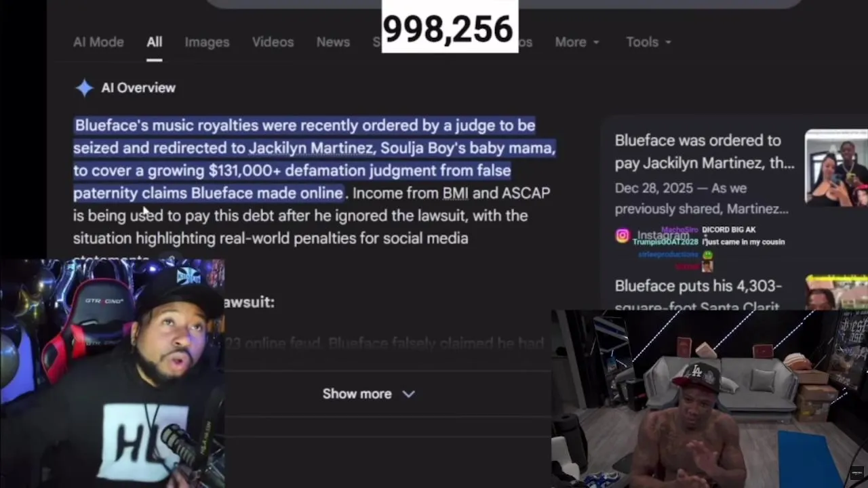Open the Videos search tab

tap(273, 42)
